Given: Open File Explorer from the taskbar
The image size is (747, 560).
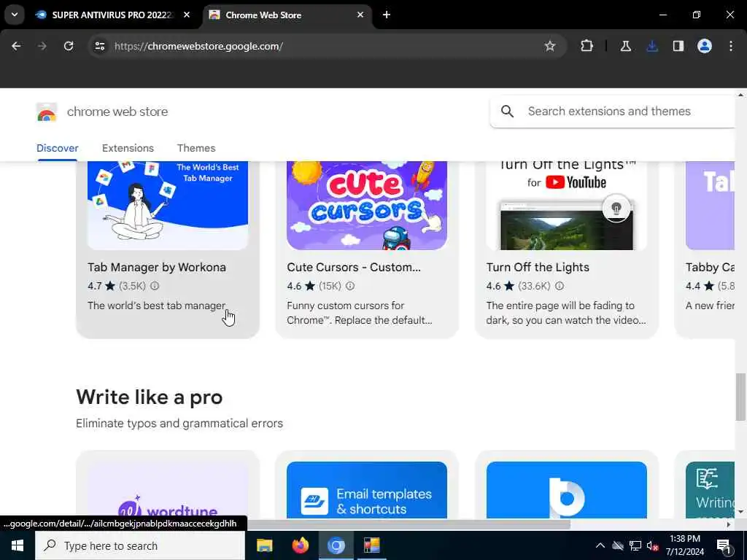Looking at the screenshot, I should click(x=264, y=545).
